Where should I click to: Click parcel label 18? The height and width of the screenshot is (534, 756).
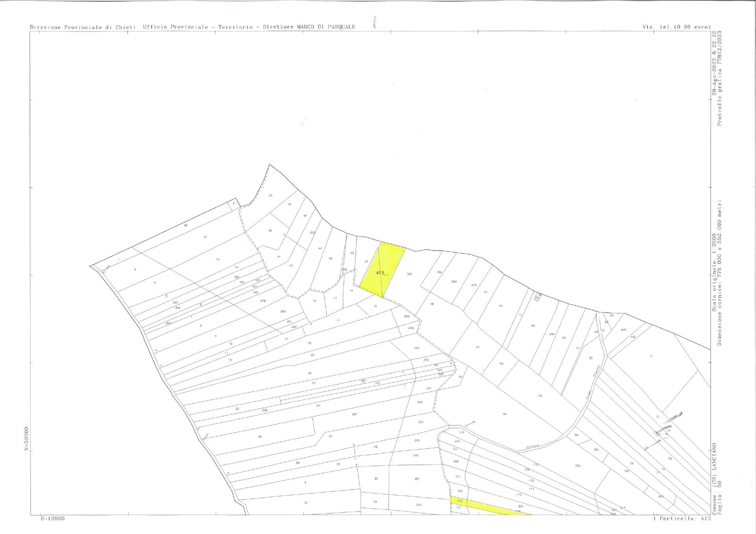point(375,306)
